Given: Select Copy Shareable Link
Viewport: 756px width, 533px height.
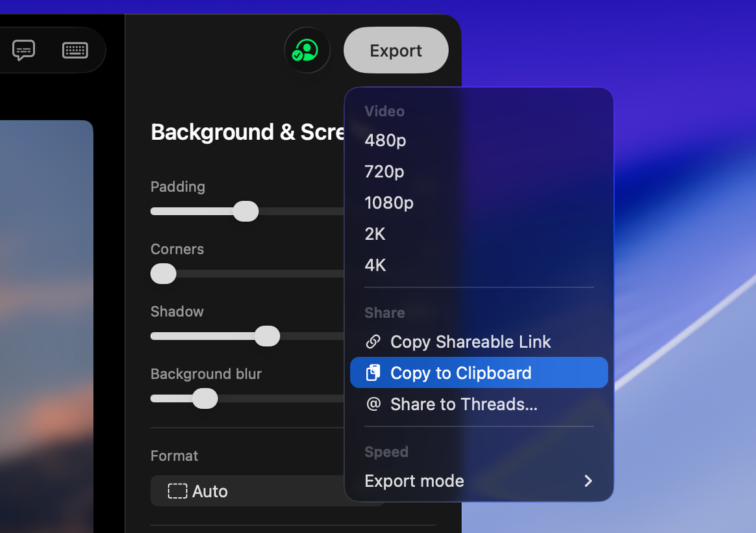Looking at the screenshot, I should (479, 341).
